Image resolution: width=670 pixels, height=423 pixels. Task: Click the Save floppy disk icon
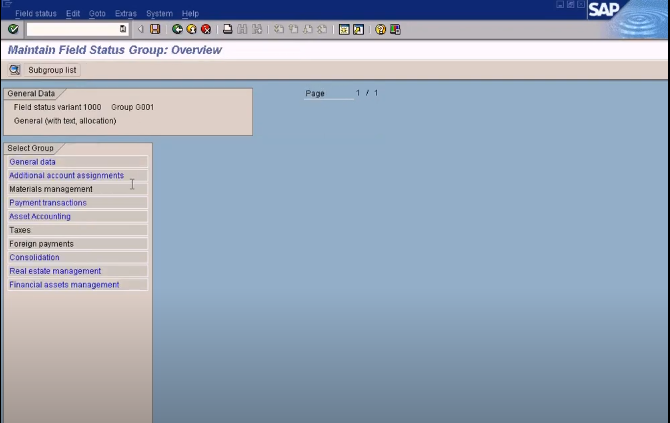click(155, 29)
